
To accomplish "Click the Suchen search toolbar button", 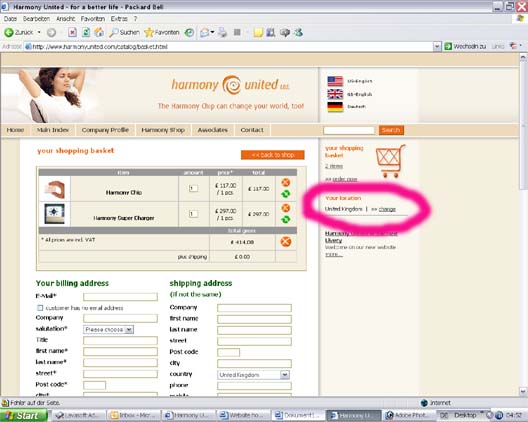I will point(124,32).
